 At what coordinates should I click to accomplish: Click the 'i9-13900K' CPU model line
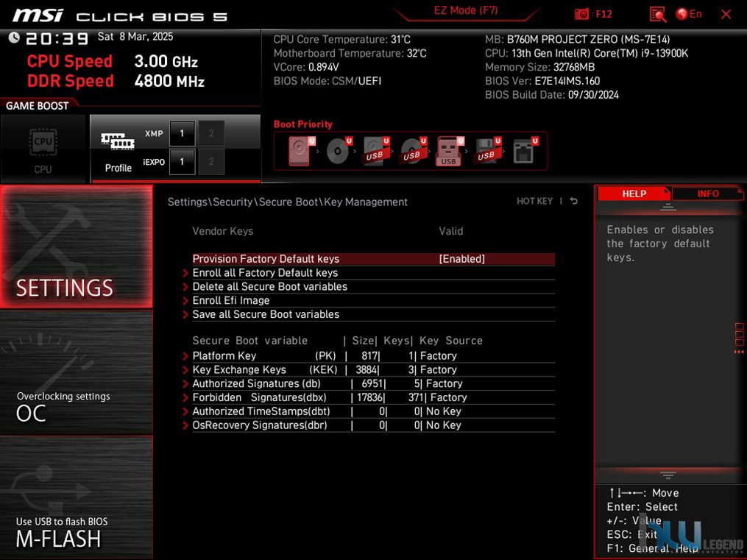[587, 53]
